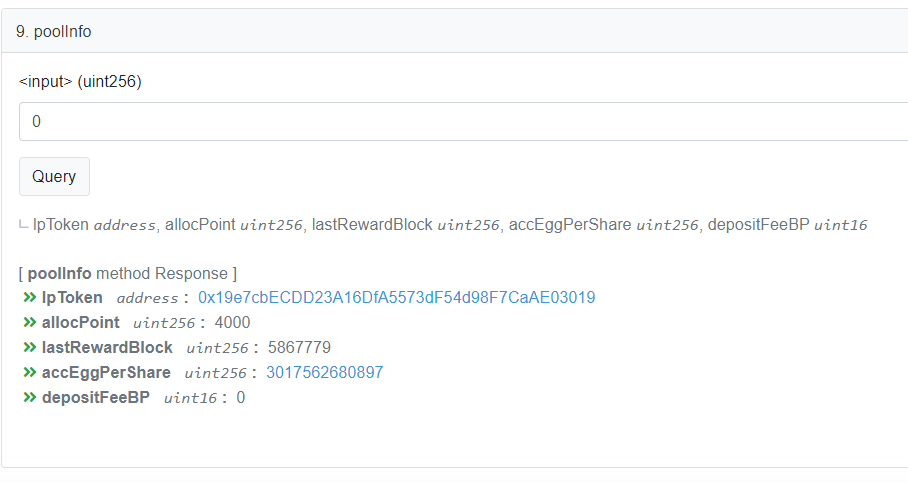908x483 pixels.
Task: Click the depositFeeBP uint16 return signature text
Action: (788, 225)
